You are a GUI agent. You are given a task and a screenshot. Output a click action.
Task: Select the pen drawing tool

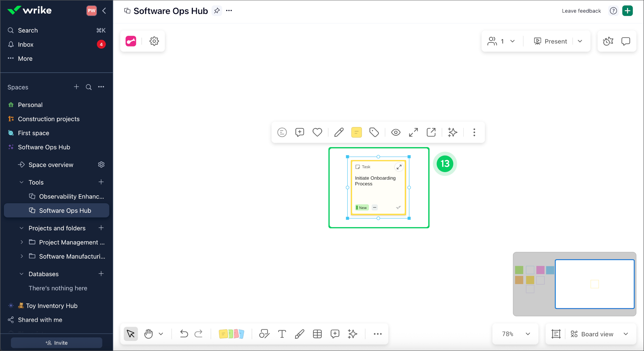click(x=299, y=334)
